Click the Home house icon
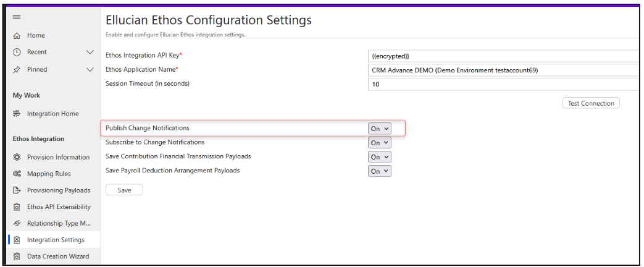644x267 pixels. pyautogui.click(x=17, y=36)
